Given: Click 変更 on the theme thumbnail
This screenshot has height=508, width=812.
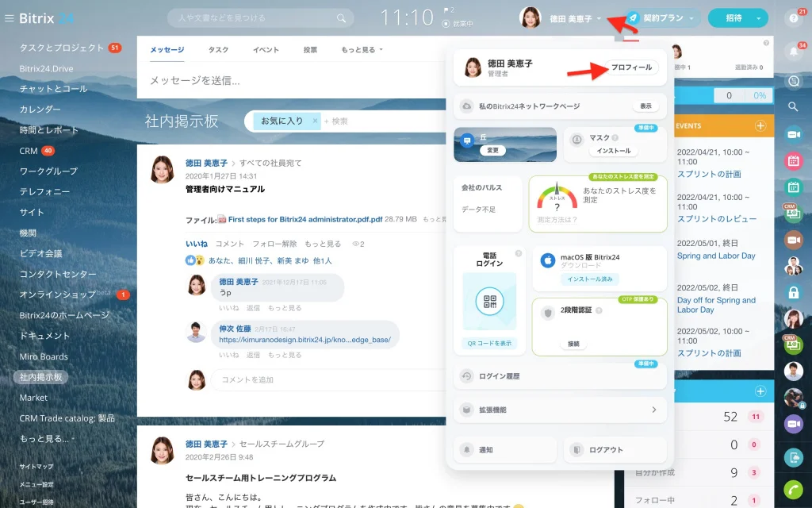Looking at the screenshot, I should (492, 150).
